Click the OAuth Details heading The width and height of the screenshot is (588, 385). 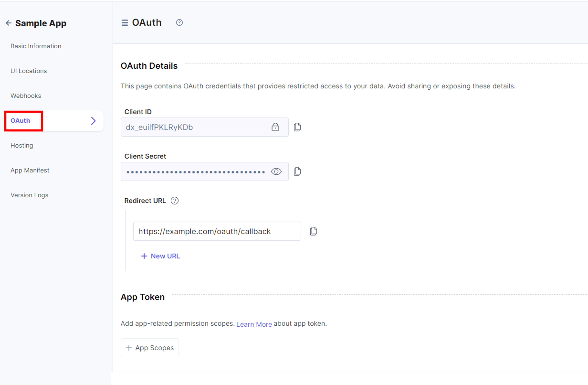tap(149, 66)
